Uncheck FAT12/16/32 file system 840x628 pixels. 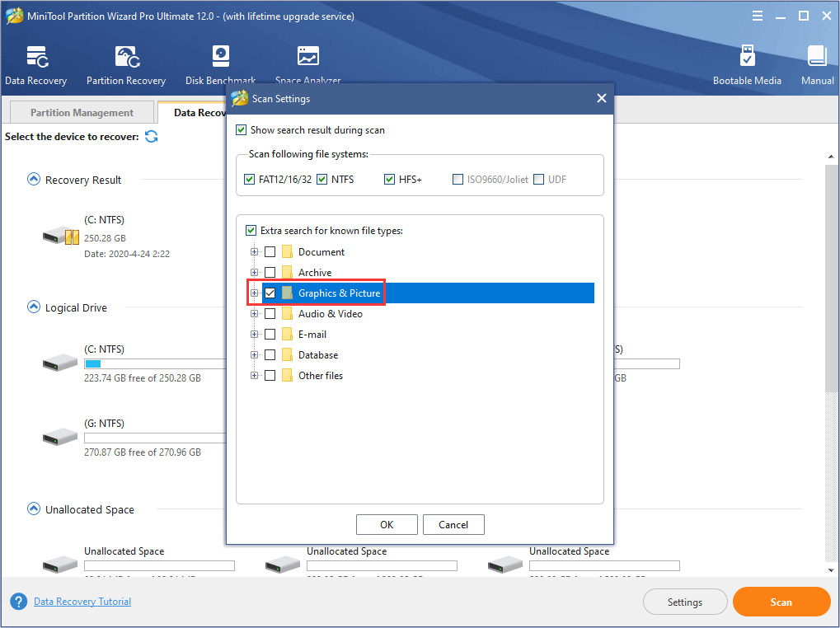tap(249, 180)
